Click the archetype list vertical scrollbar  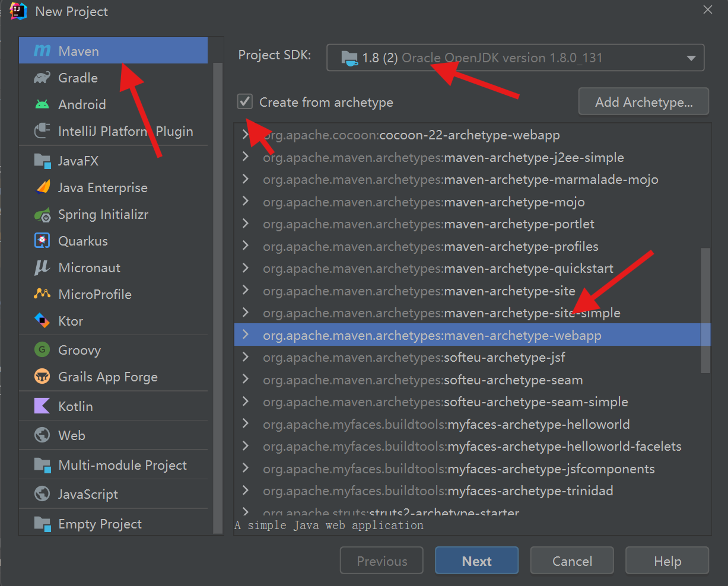pyautogui.click(x=705, y=310)
